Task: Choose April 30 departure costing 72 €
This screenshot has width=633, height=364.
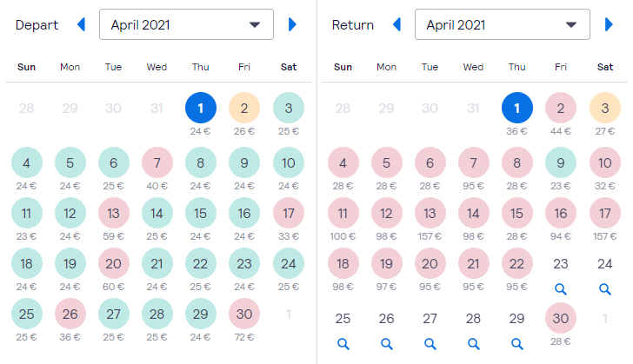Action: pyautogui.click(x=244, y=314)
